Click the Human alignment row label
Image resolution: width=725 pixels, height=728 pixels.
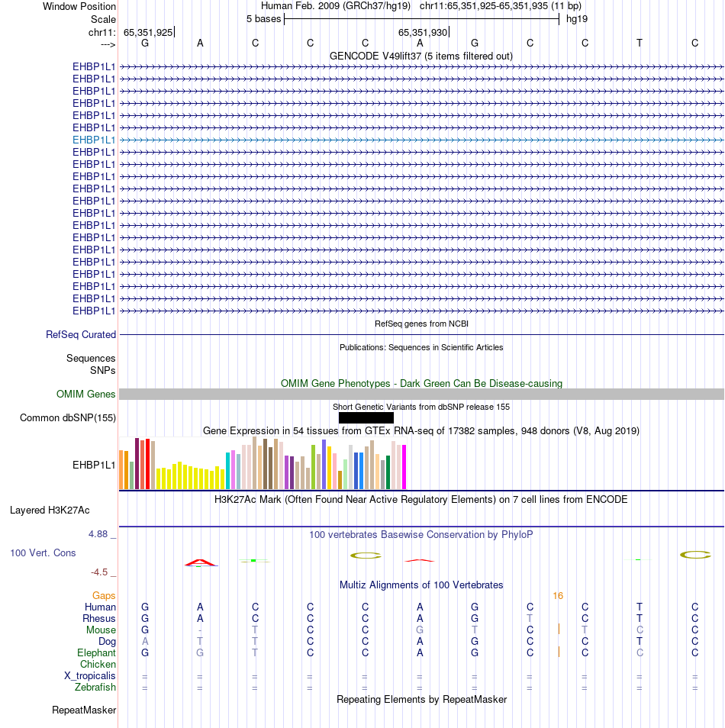100,607
